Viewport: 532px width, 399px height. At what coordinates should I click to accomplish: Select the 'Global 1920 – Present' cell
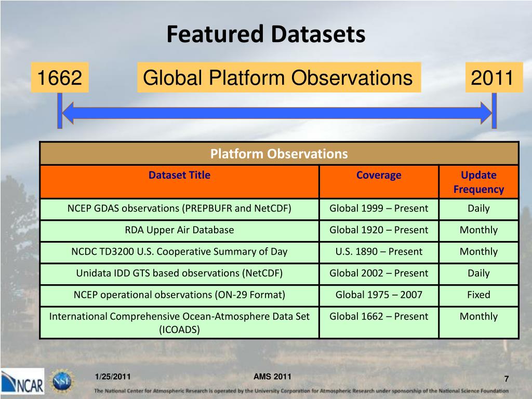point(379,231)
